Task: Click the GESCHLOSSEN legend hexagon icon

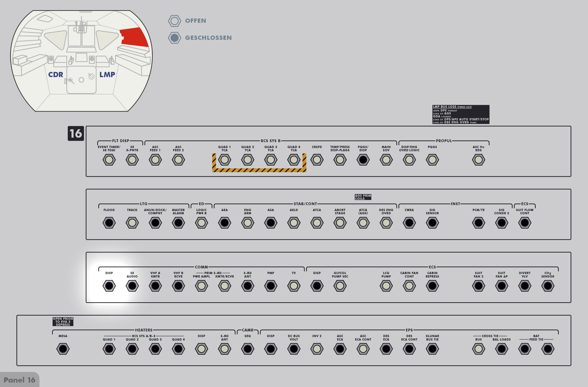Action: click(175, 38)
